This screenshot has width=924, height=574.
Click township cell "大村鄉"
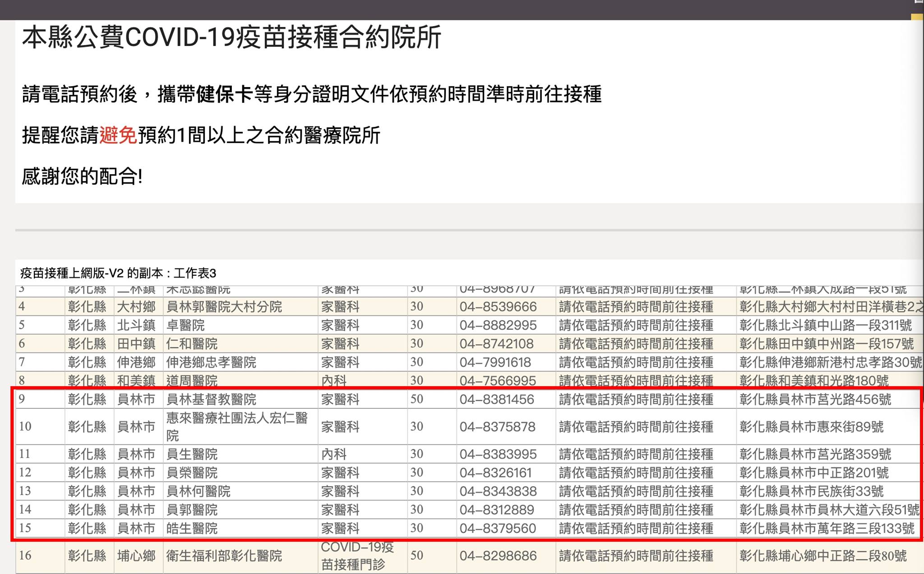pyautogui.click(x=136, y=307)
